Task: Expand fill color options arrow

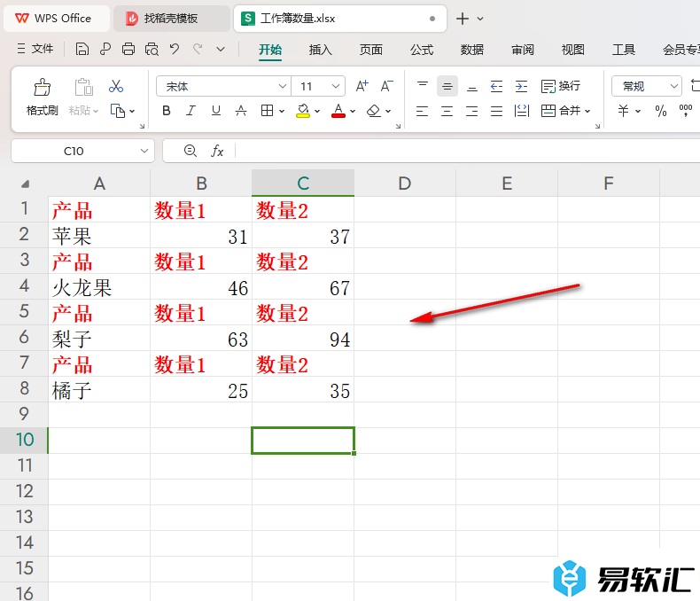Action: pos(317,111)
